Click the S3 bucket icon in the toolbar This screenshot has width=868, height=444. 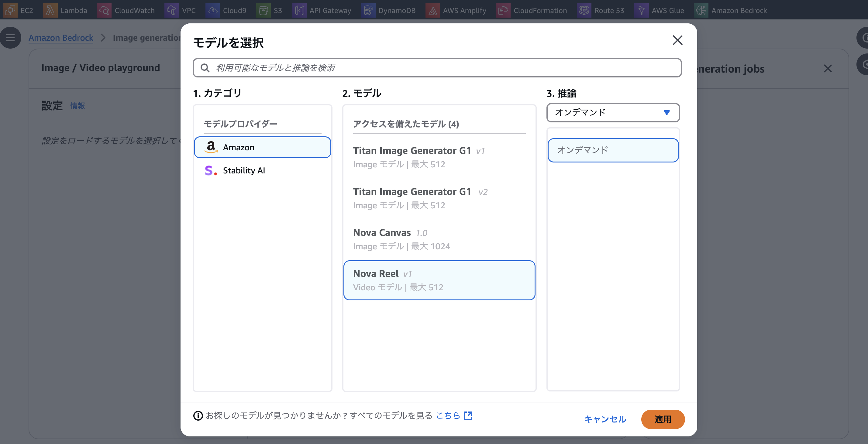(x=263, y=10)
